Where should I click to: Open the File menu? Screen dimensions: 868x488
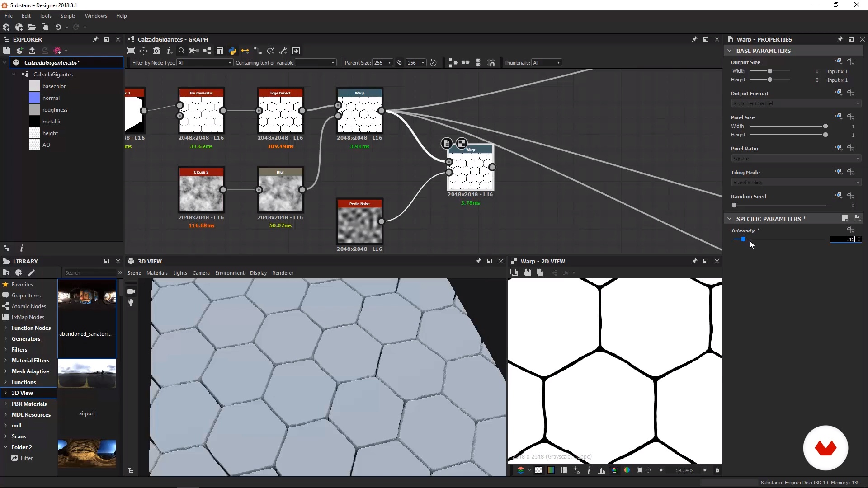point(9,16)
